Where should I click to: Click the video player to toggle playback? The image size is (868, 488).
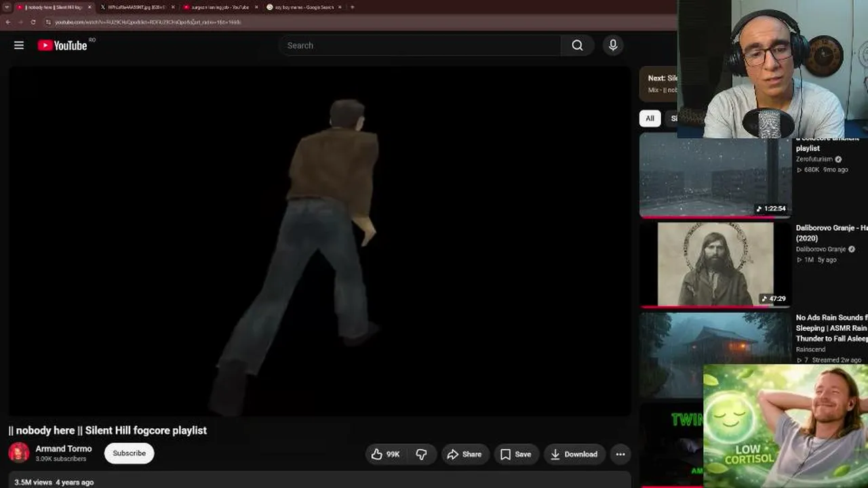(319, 241)
